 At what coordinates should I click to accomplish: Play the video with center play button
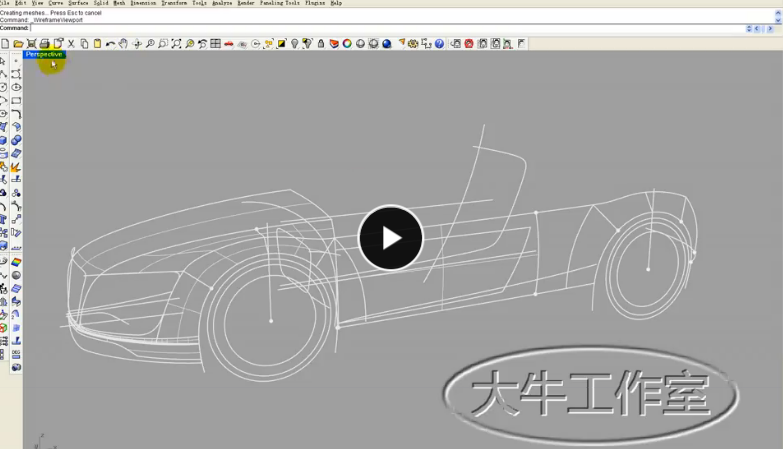(391, 238)
